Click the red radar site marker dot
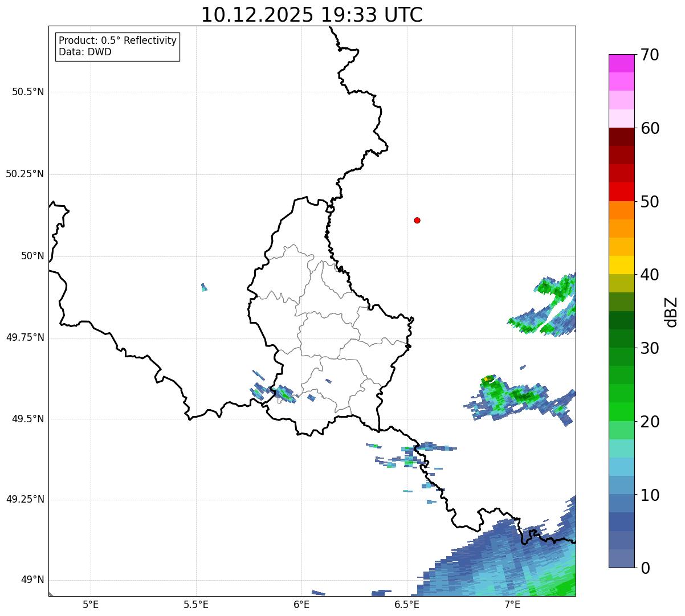The height and width of the screenshot is (616, 685). (x=417, y=220)
